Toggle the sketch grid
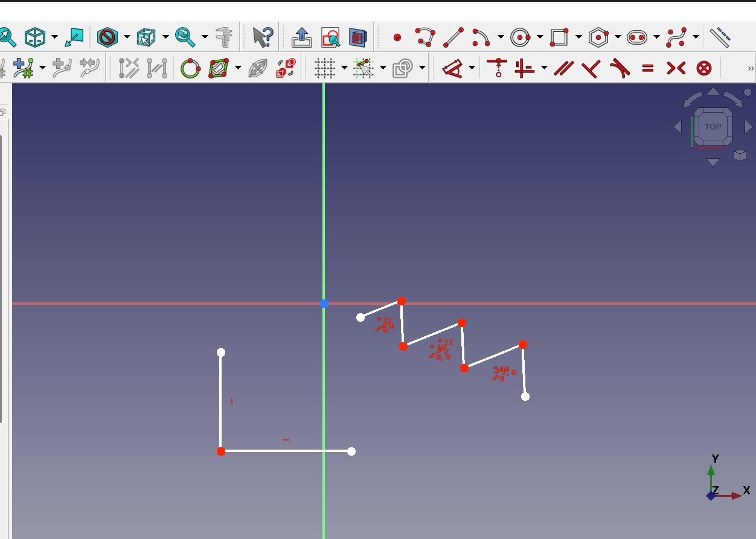756x539 pixels. [x=325, y=68]
